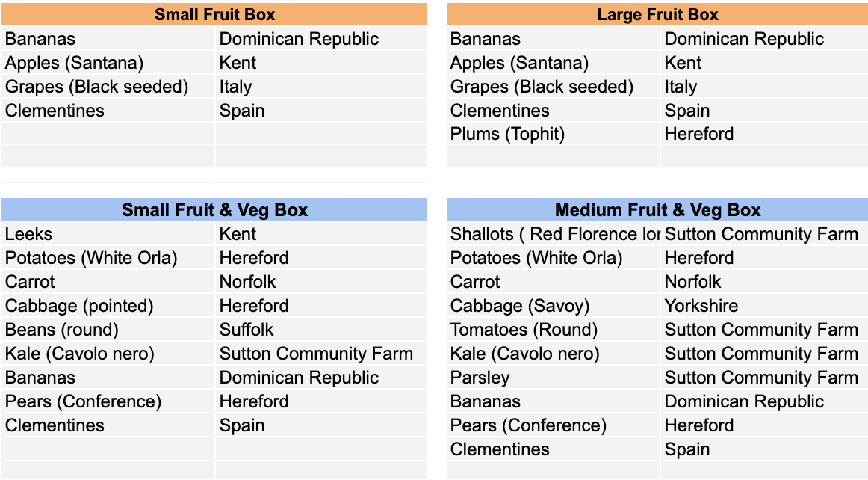
Task: Select the Small Fruit Box header cell
Action: [214, 14]
